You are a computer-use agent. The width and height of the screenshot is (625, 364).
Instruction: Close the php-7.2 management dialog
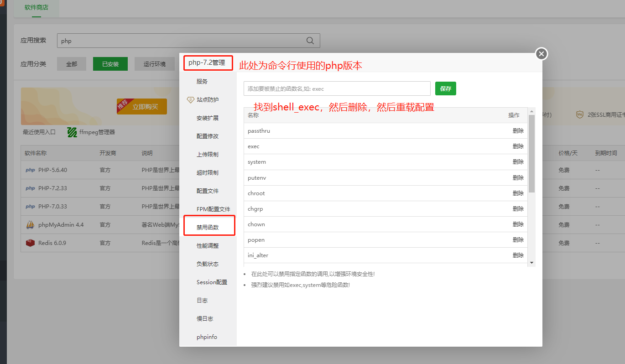(x=541, y=54)
